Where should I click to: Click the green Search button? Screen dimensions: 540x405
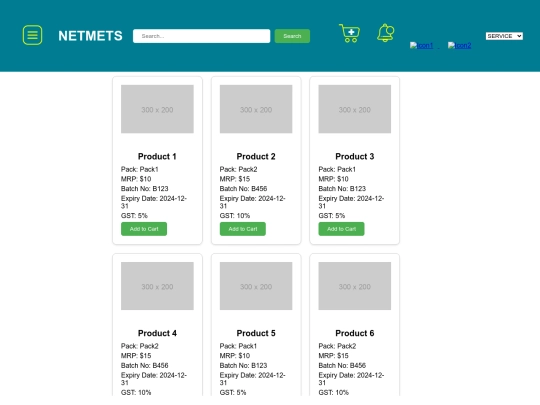(x=292, y=36)
